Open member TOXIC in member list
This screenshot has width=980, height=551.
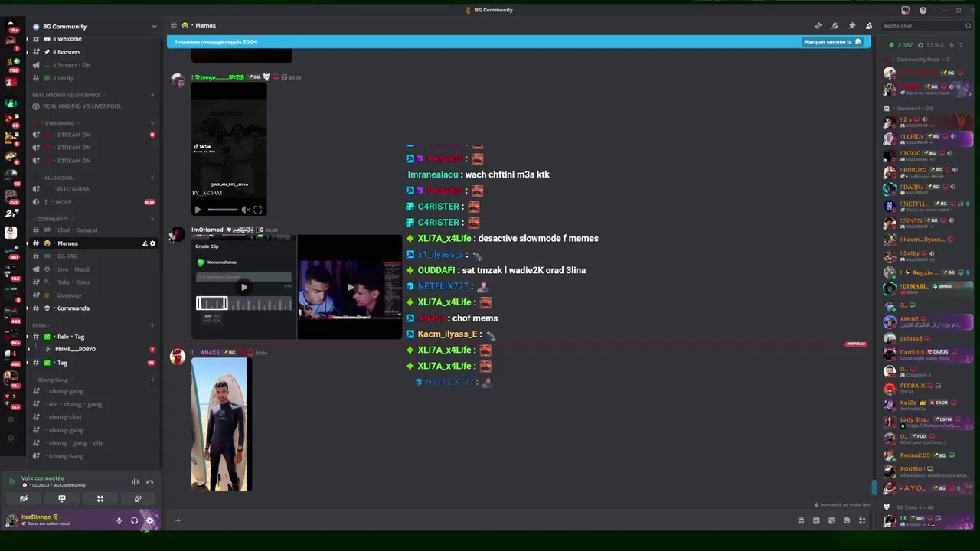(x=926, y=155)
